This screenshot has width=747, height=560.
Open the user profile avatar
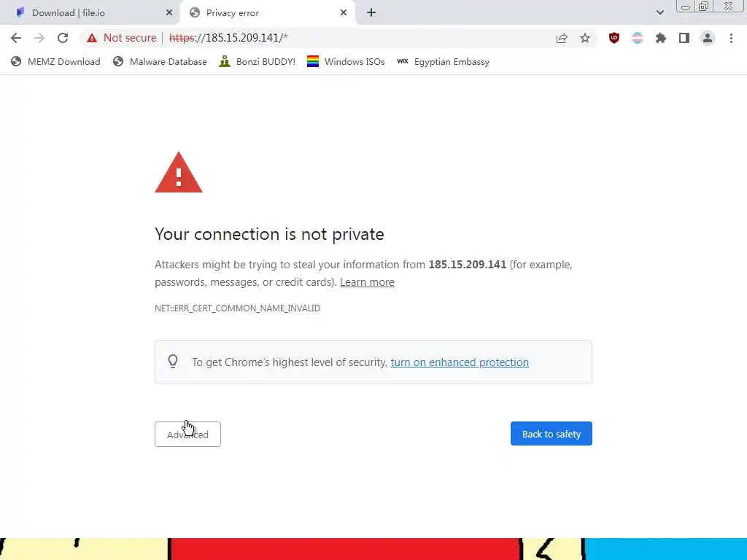pyautogui.click(x=708, y=38)
